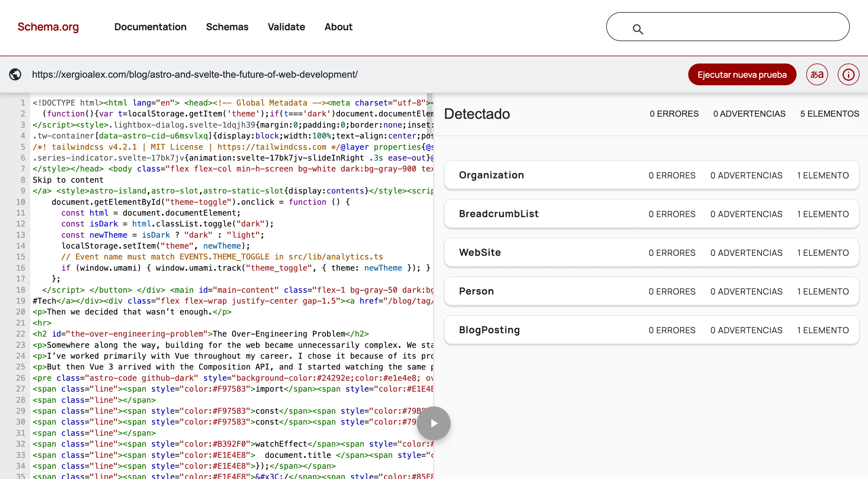Viewport: 868px width, 479px height.
Task: Open the About page
Action: click(x=338, y=27)
